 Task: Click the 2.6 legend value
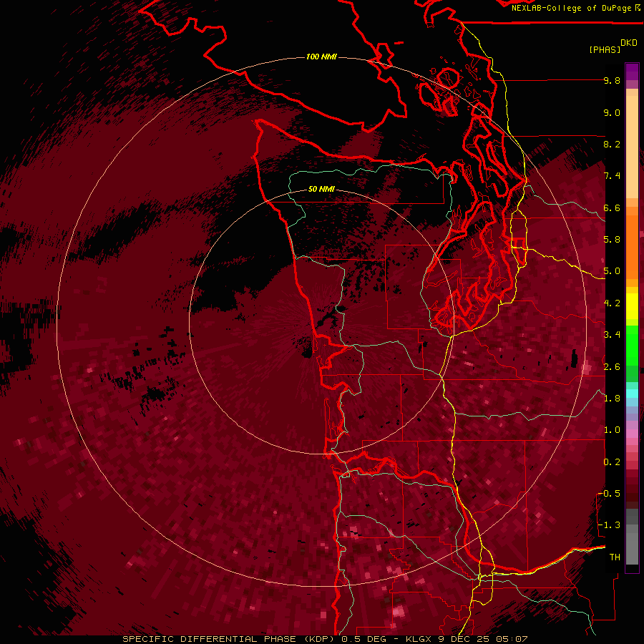pyautogui.click(x=612, y=367)
